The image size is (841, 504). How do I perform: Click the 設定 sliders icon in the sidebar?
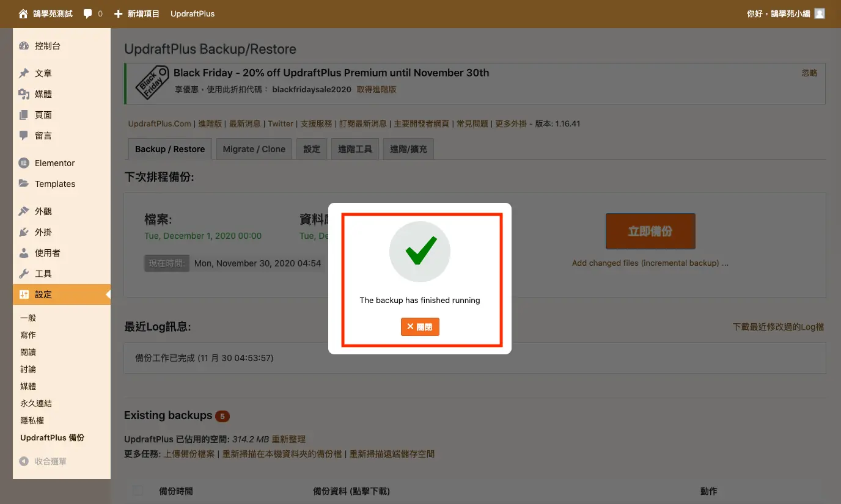click(x=24, y=294)
